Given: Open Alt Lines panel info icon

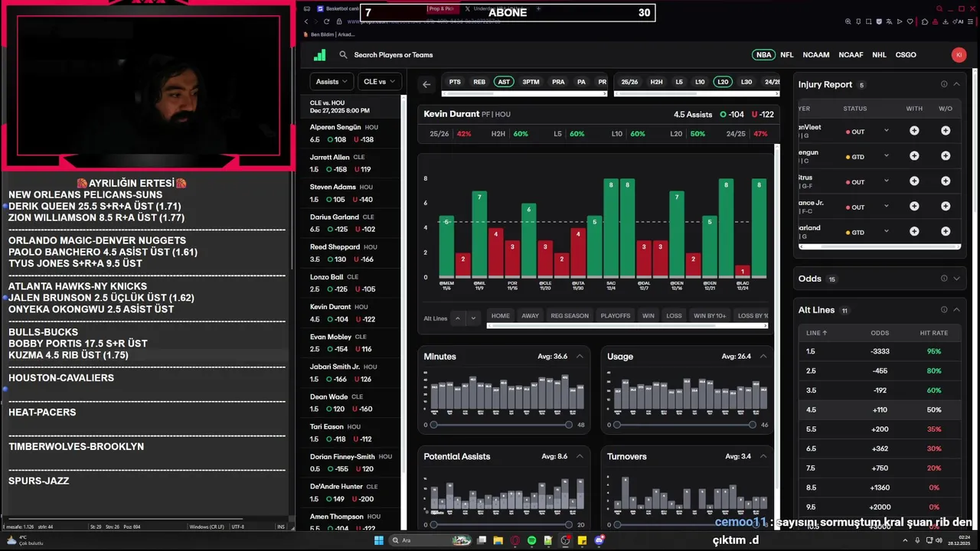Looking at the screenshot, I should (944, 310).
